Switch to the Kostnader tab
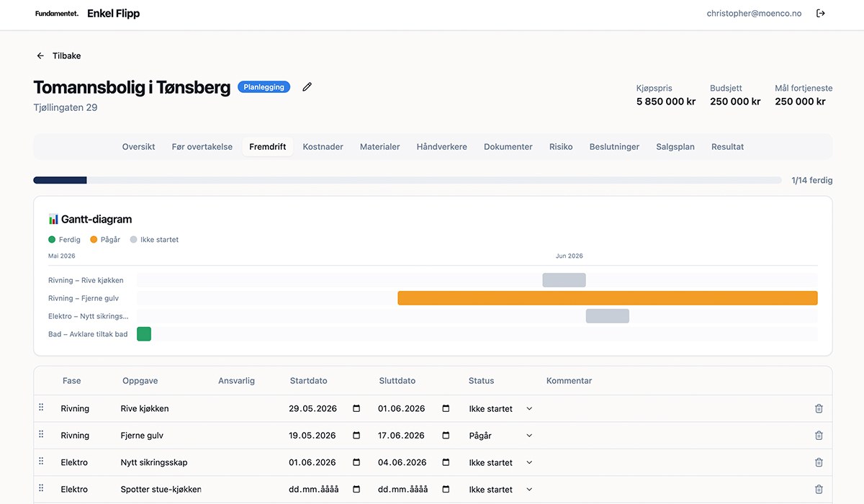Screen dimensions: 864x504 pos(323,147)
